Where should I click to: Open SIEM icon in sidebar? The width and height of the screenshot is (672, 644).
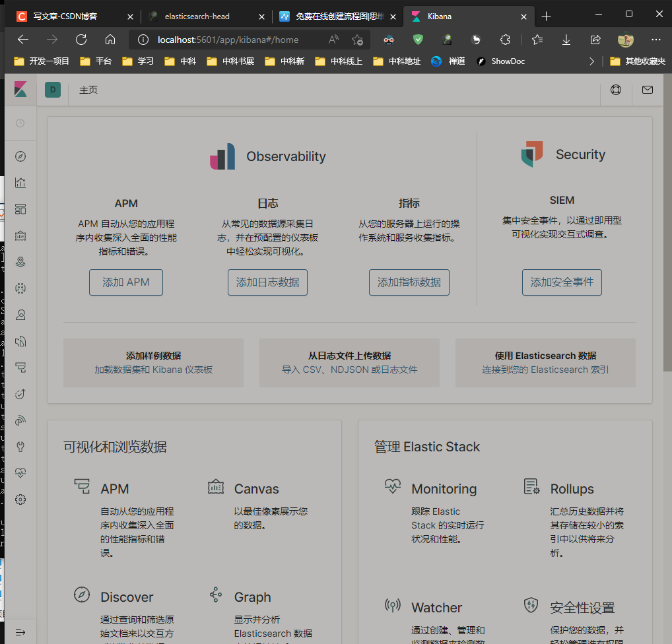click(20, 420)
